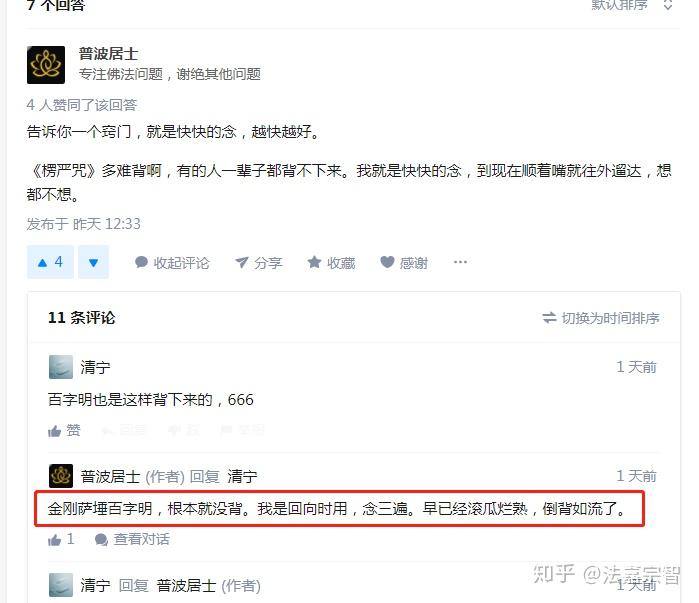Image resolution: width=699 pixels, height=603 pixels.
Task: View conversation via 查看对话
Action: (x=132, y=540)
